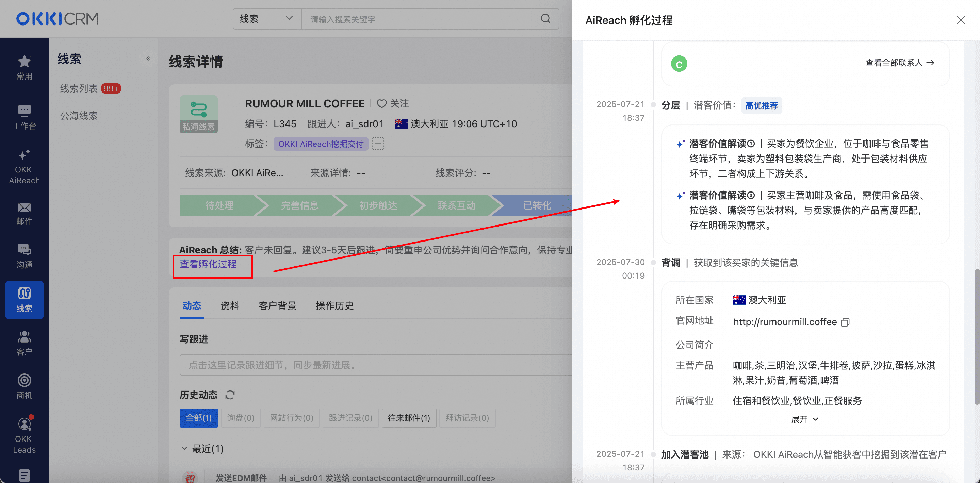This screenshot has height=483, width=980.
Task: Refresh the 历史动态 history list
Action: pos(230,395)
